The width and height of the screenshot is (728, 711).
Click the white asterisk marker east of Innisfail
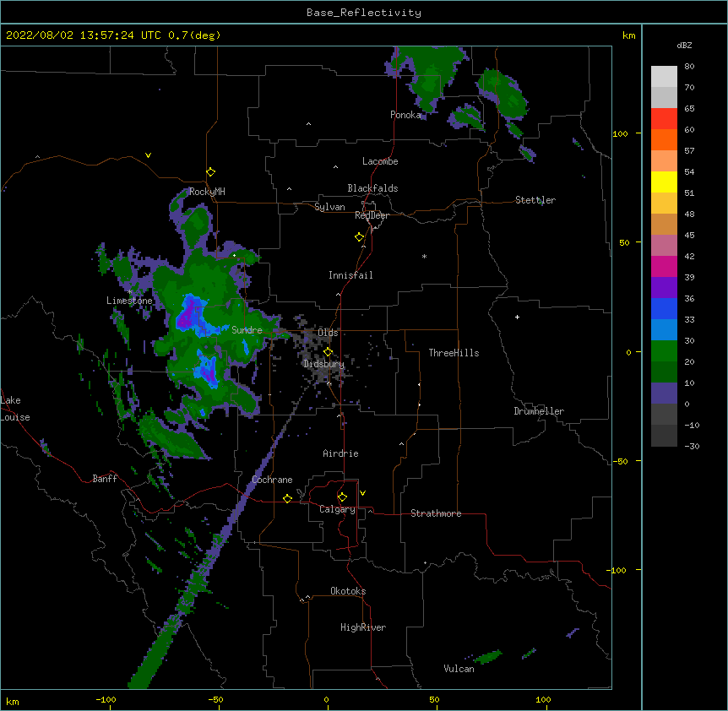424,256
